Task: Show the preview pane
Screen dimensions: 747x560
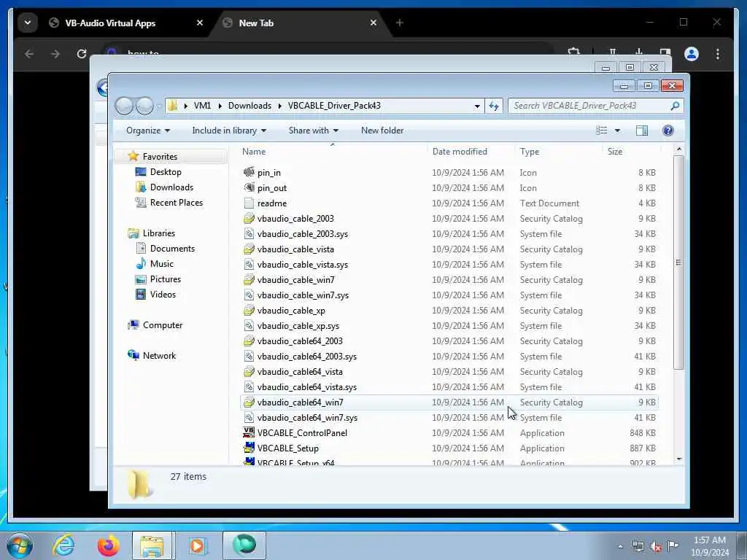Action: click(x=642, y=131)
